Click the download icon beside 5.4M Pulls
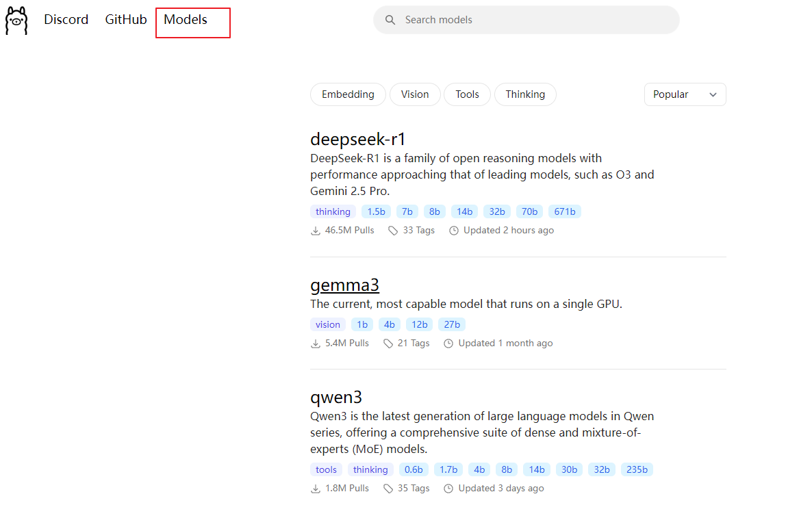Viewport: 812px width, 505px height. point(316,344)
